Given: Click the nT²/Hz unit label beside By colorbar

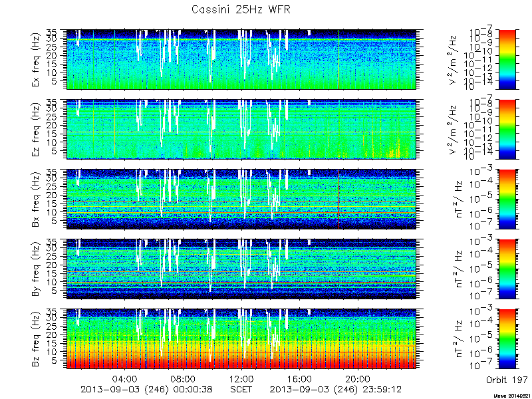Looking at the screenshot, I should click(x=459, y=269).
